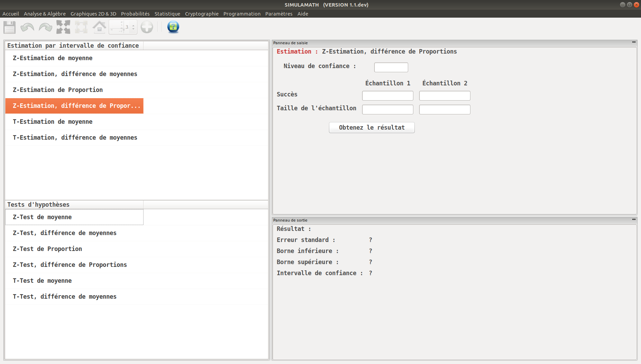Click the floppy disk save icon
Image resolution: width=641 pixels, height=364 pixels.
click(x=10, y=27)
